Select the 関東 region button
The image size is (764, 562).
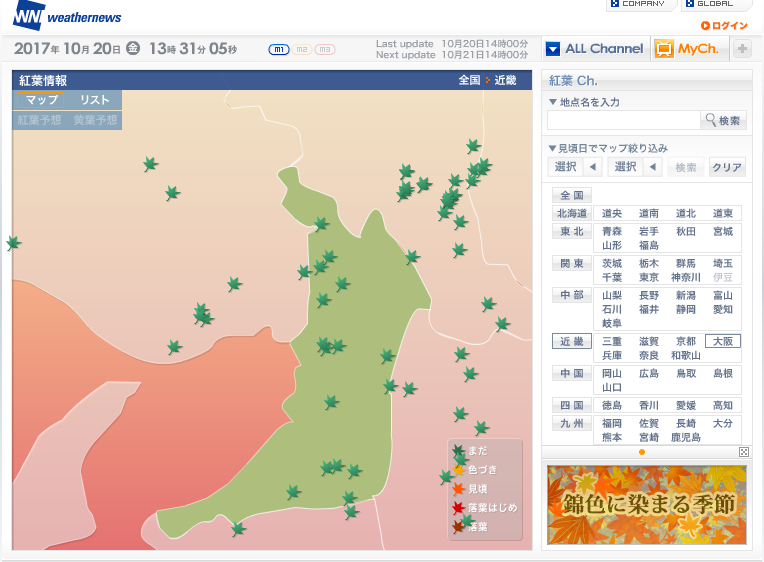pos(572,263)
